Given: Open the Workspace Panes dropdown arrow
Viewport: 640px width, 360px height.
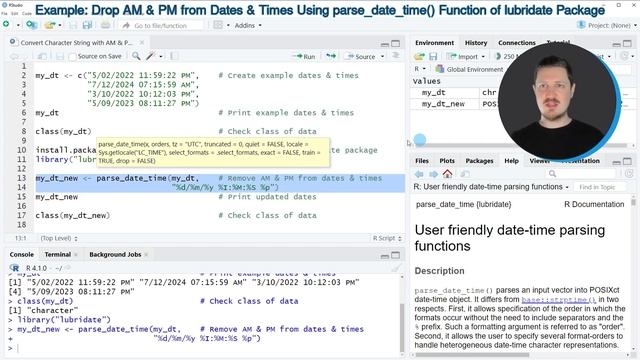Looking at the screenshot, I should 228,25.
